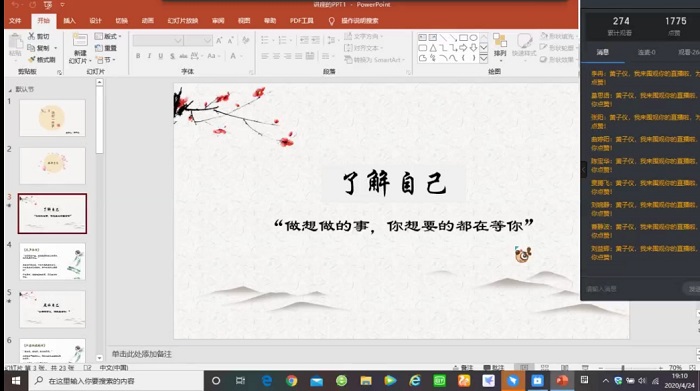Switch to Slide Sorter view in status bar
The image size is (700, 391).
[x=545, y=367]
